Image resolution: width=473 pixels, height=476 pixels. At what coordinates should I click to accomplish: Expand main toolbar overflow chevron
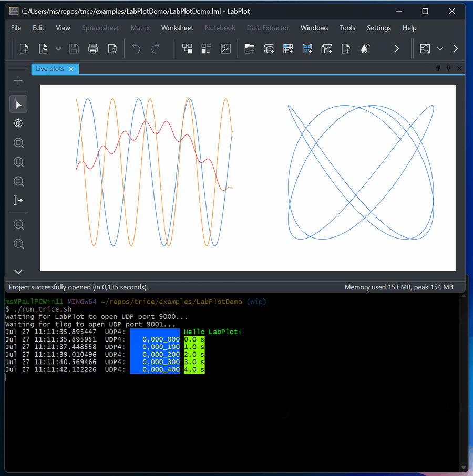pyautogui.click(x=396, y=48)
